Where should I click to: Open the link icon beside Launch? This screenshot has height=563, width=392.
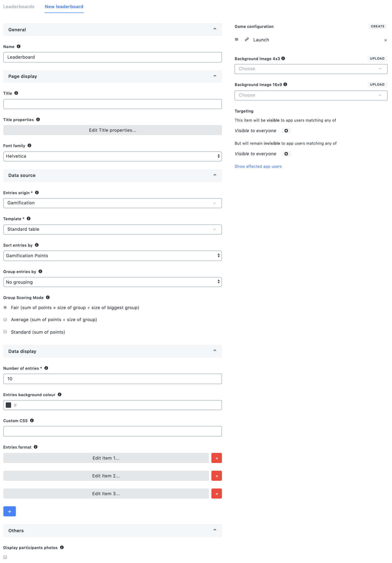coord(246,39)
